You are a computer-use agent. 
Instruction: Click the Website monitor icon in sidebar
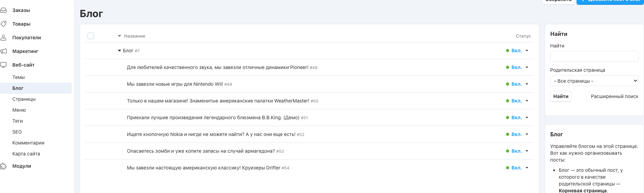(3, 65)
